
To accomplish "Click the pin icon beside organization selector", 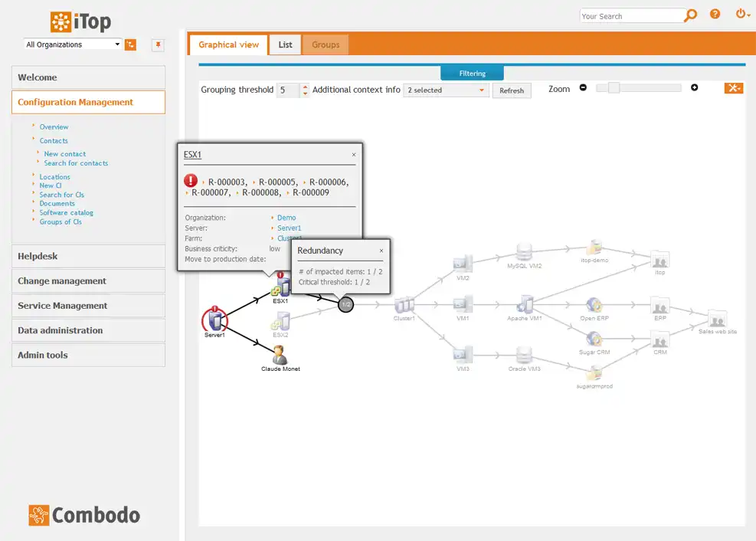I will click(x=158, y=45).
